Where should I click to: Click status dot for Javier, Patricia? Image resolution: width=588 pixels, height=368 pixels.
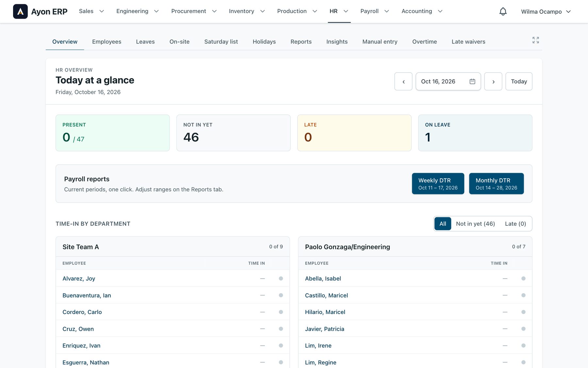[523, 329]
